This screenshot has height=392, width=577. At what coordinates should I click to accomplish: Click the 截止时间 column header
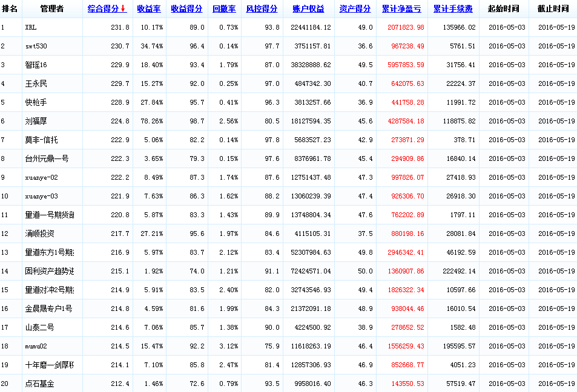(x=553, y=9)
